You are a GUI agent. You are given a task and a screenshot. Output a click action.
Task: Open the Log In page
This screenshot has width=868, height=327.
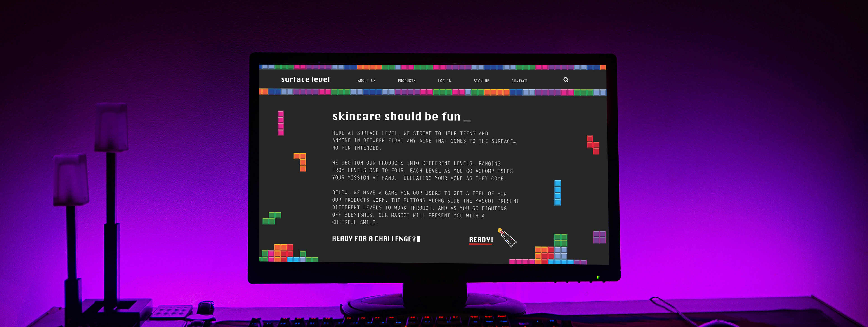click(x=444, y=81)
